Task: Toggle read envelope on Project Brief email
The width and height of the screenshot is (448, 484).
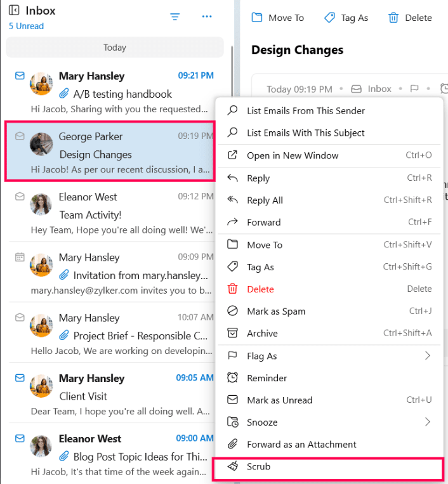Action: (20, 317)
